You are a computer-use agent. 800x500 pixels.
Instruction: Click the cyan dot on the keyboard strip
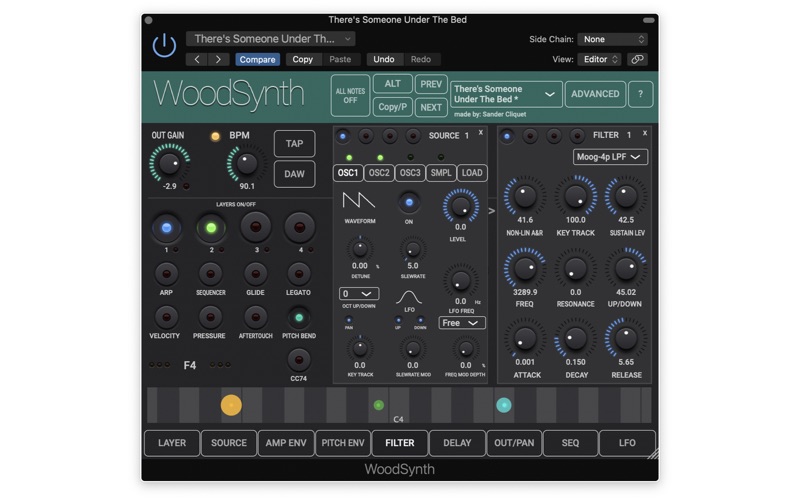click(504, 405)
